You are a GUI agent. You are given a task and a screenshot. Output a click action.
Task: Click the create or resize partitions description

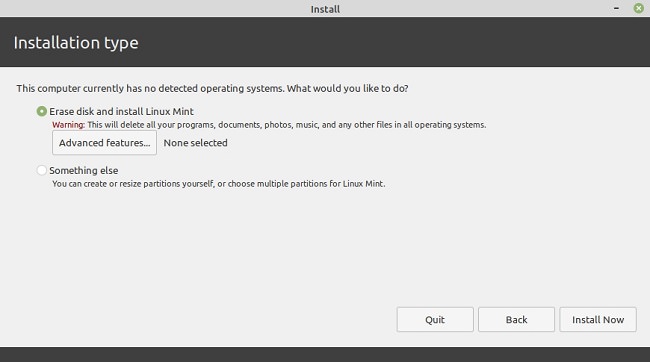[218, 184]
